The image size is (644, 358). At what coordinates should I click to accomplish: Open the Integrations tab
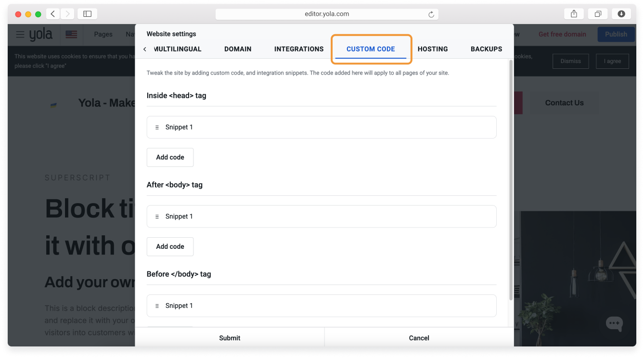point(299,49)
